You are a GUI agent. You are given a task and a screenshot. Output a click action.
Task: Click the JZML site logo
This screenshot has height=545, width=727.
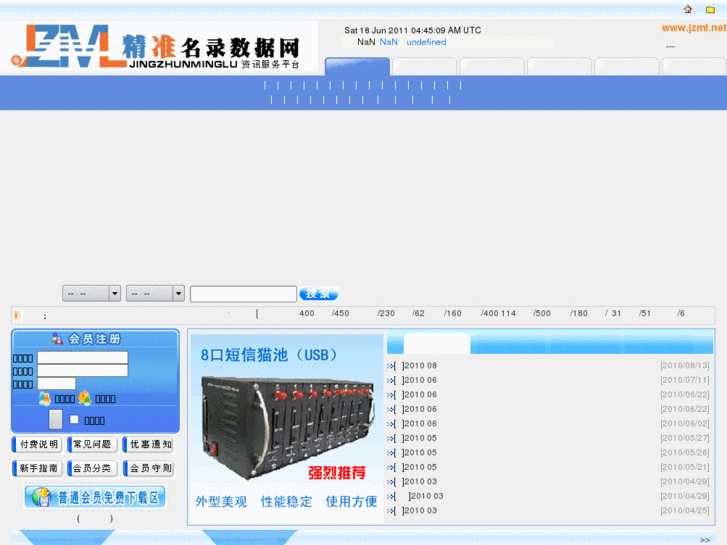156,47
